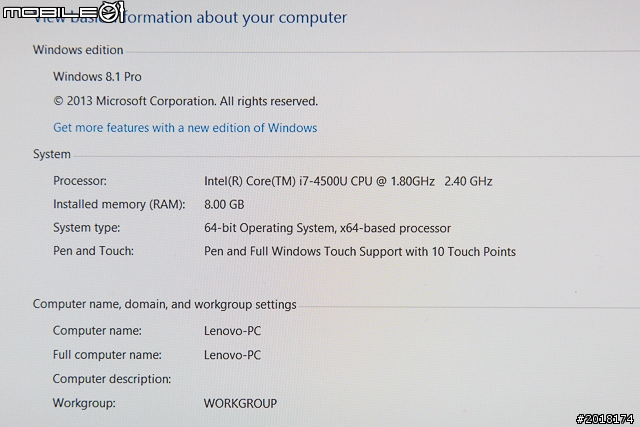Click '© 2013 Microsoft Corporation. All rights reserved.' text
Screen dimensions: 640x427
(x=185, y=101)
